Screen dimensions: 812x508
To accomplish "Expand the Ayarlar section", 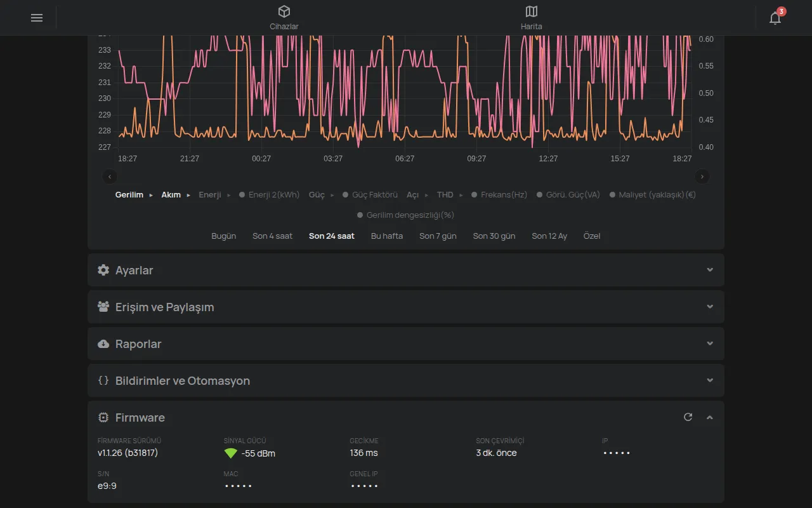I will click(406, 270).
